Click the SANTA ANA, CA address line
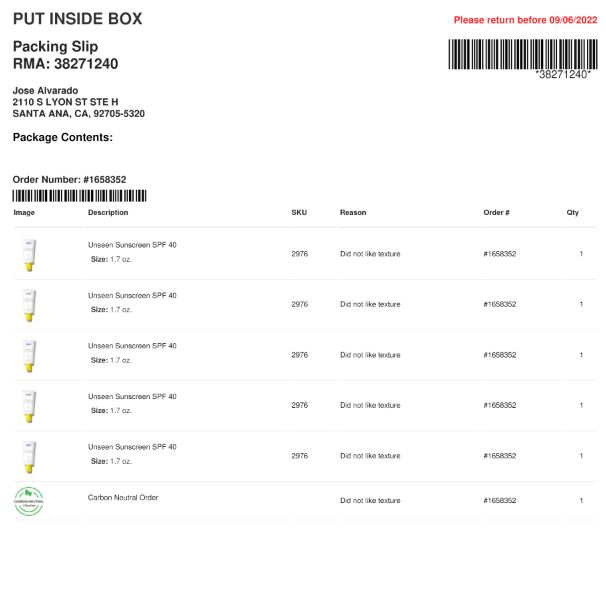This screenshot has width=606, height=592. coord(78,114)
